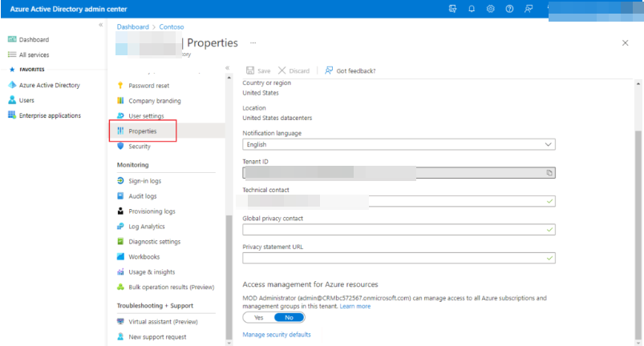Screen dimensions: 644x346
Task: Copy the Tenant ID with copy icon
Action: (x=549, y=173)
